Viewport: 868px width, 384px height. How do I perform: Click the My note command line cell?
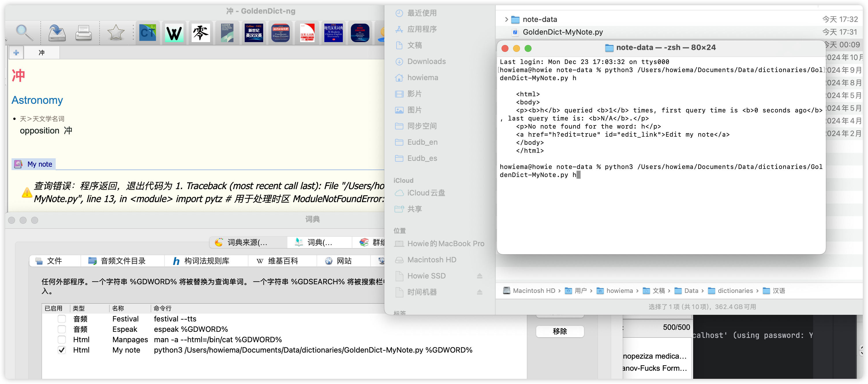click(x=313, y=350)
